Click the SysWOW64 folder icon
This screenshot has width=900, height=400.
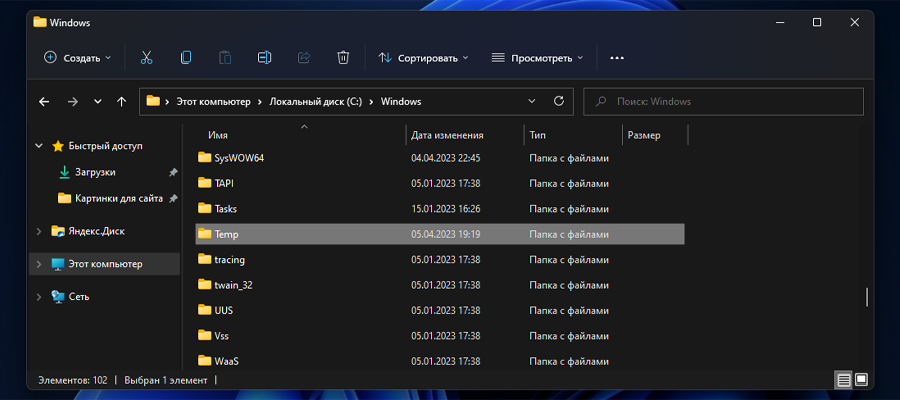click(205, 158)
